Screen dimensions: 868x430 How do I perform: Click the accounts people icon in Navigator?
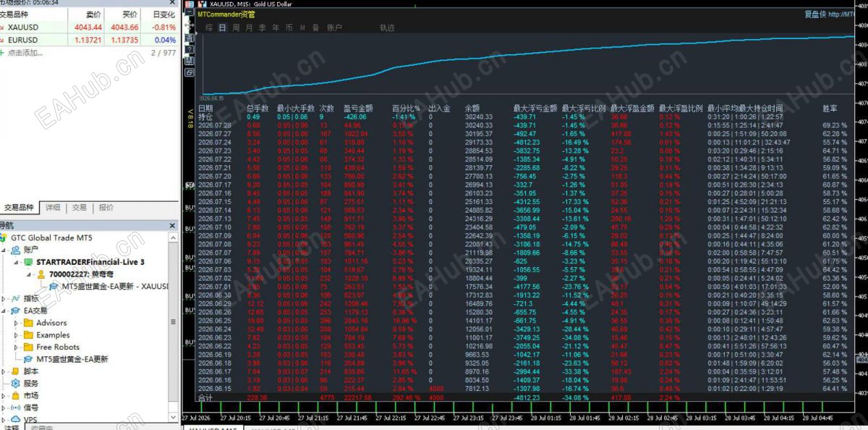click(14, 249)
